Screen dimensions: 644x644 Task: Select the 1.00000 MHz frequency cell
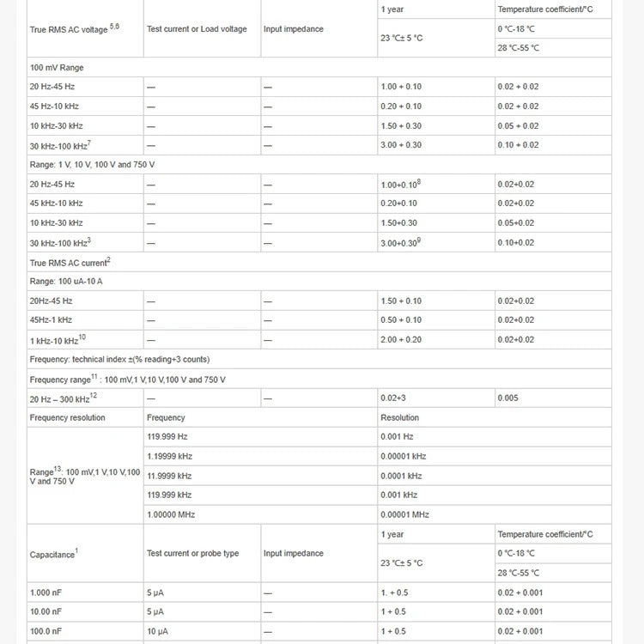coord(171,514)
